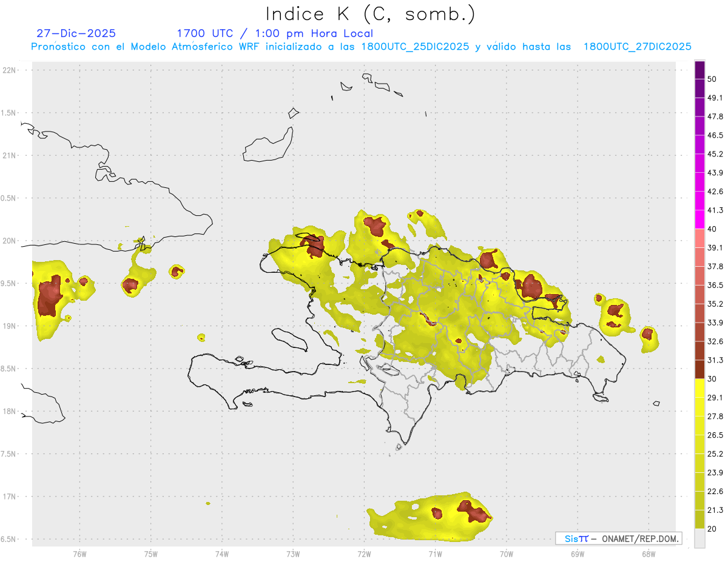Image resolution: width=728 pixels, height=562 pixels.
Task: Click the latitude label '21N'
Action: pos(10,156)
